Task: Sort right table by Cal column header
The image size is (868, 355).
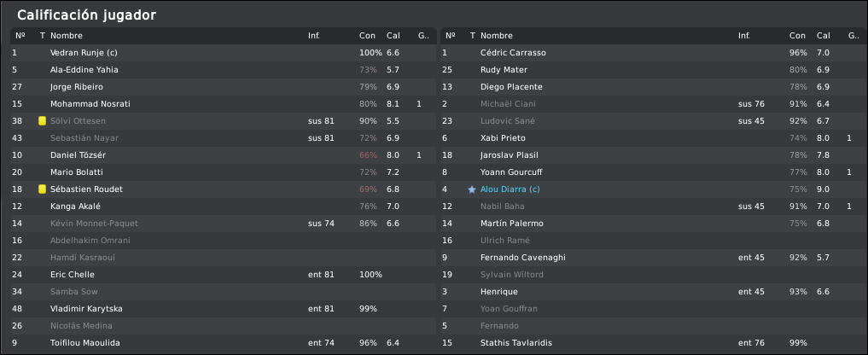Action: [823, 36]
